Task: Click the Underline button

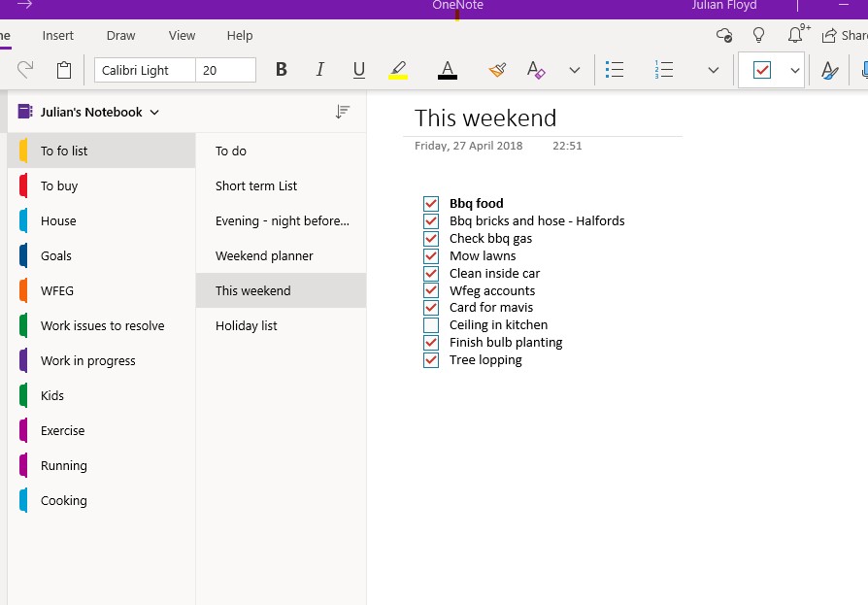Action: (x=358, y=70)
